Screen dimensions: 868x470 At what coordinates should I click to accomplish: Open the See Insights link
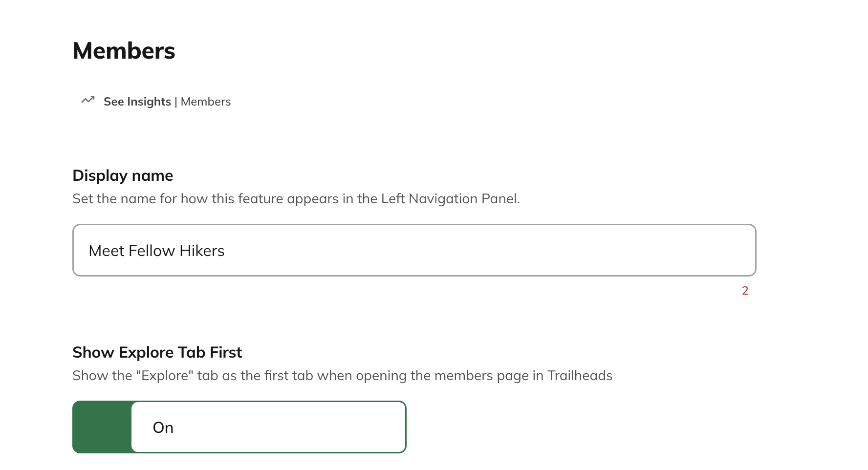click(x=137, y=102)
